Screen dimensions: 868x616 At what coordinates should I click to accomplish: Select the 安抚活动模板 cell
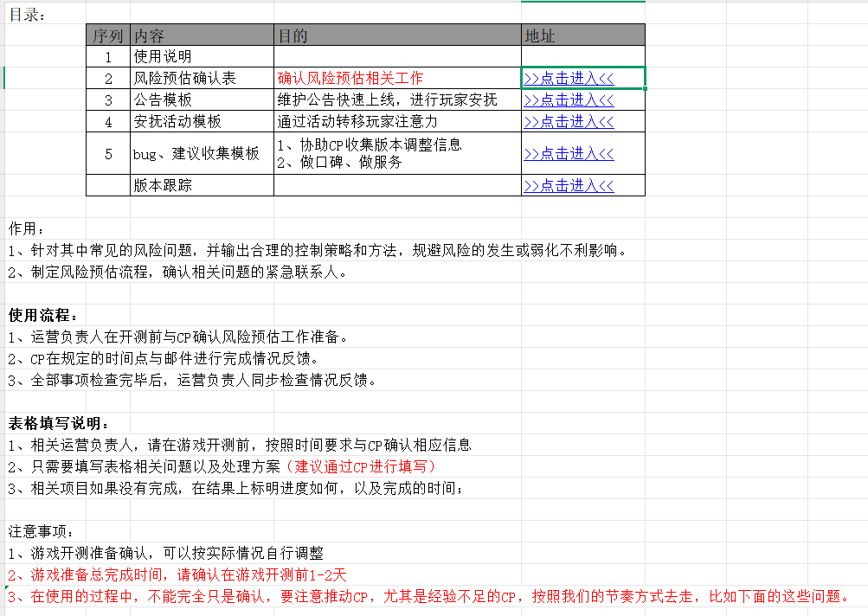[202, 121]
